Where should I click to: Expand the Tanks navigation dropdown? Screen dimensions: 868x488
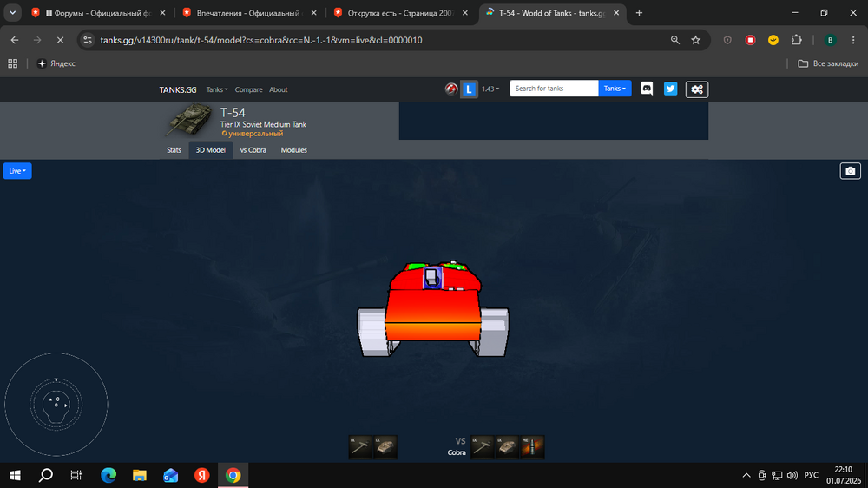[x=217, y=89]
